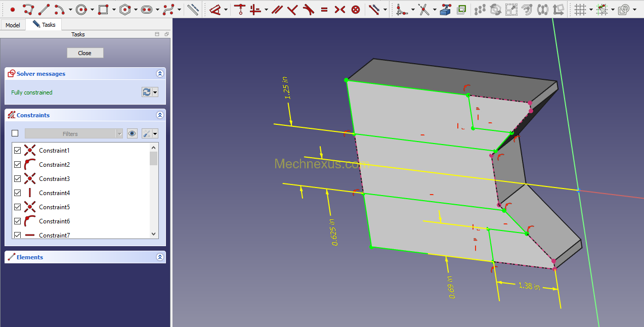644x327 pixels.
Task: Select the Create arc tool
Action: [x=59, y=9]
